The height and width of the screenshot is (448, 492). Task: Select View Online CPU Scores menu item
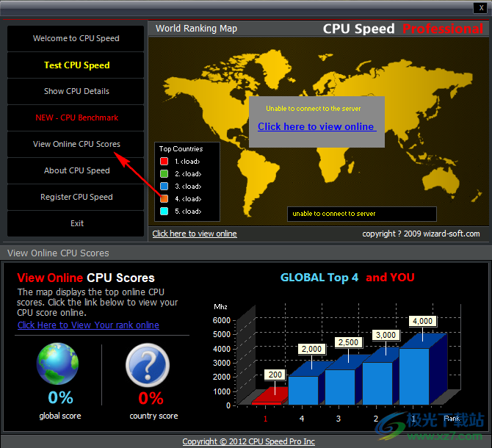pyautogui.click(x=76, y=144)
